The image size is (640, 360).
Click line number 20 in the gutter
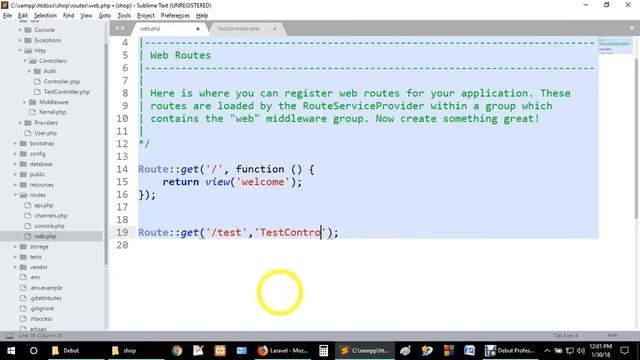coord(122,245)
